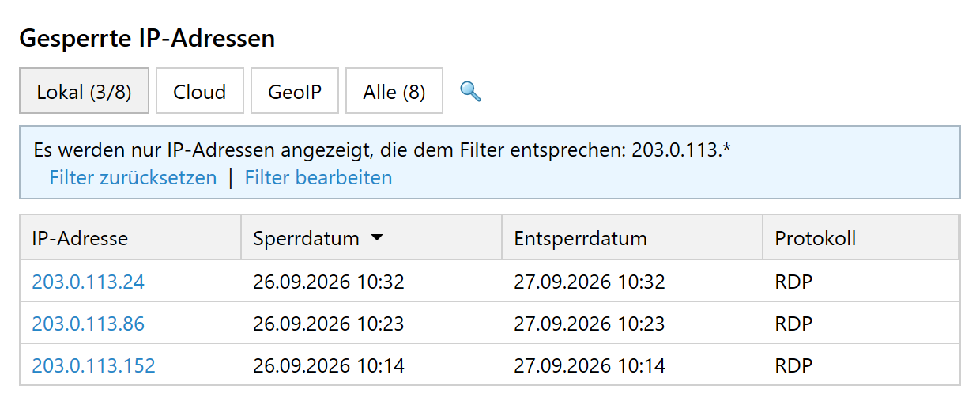Image resolution: width=980 pixels, height=405 pixels.
Task: Switch to the Cloud tab
Action: click(199, 91)
